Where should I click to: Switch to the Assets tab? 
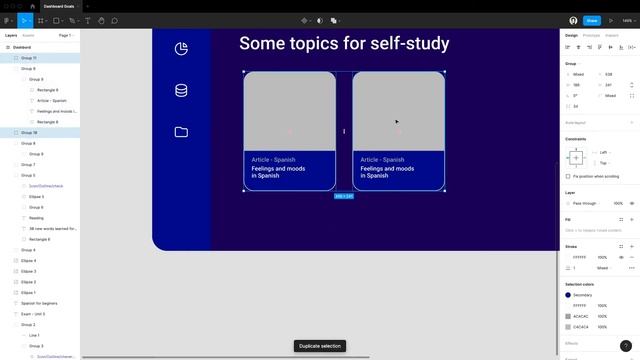click(28, 36)
